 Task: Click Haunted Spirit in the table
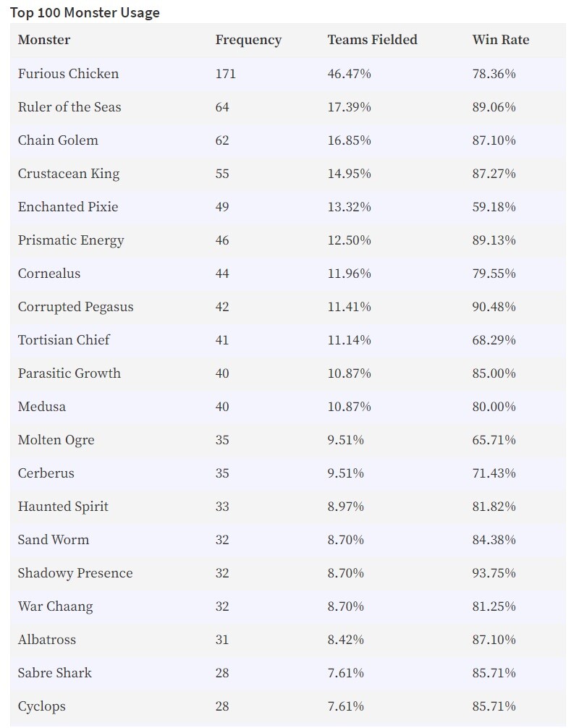(63, 507)
